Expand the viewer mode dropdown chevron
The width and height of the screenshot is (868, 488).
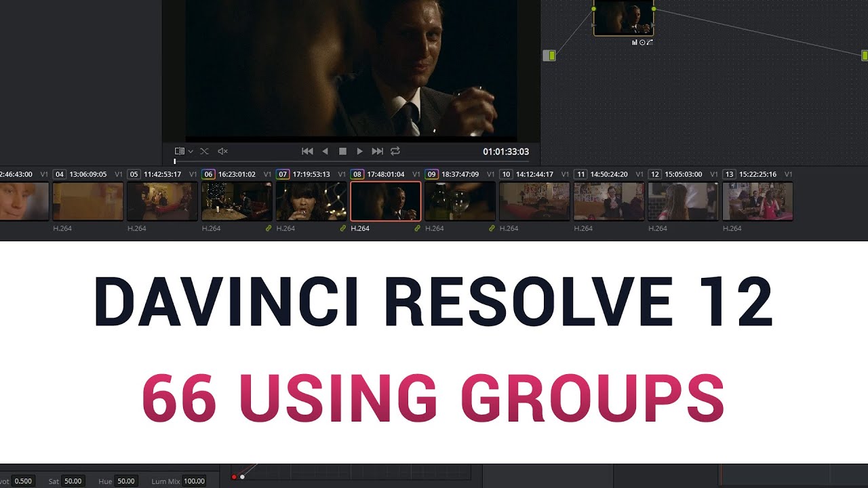(x=191, y=151)
